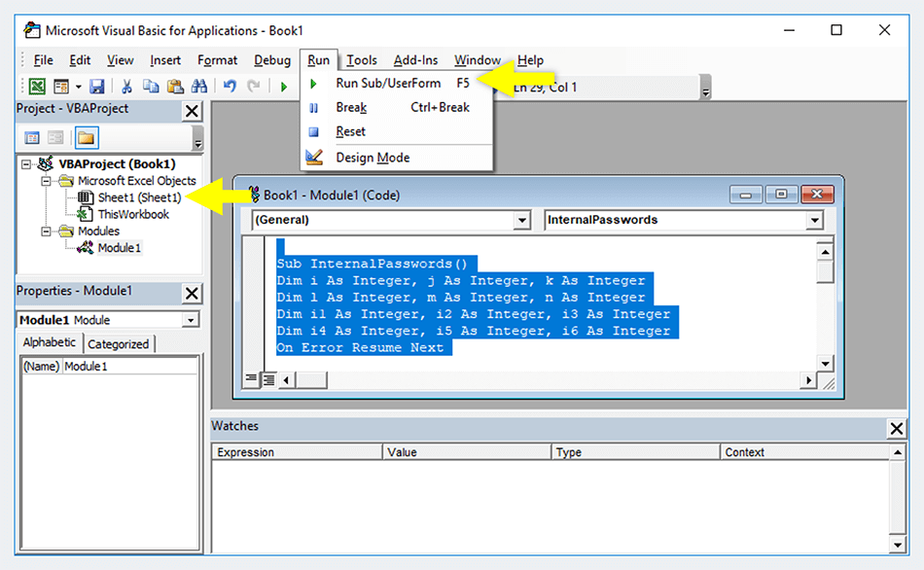Open the Insert menu
Image resolution: width=924 pixels, height=570 pixels.
165,60
